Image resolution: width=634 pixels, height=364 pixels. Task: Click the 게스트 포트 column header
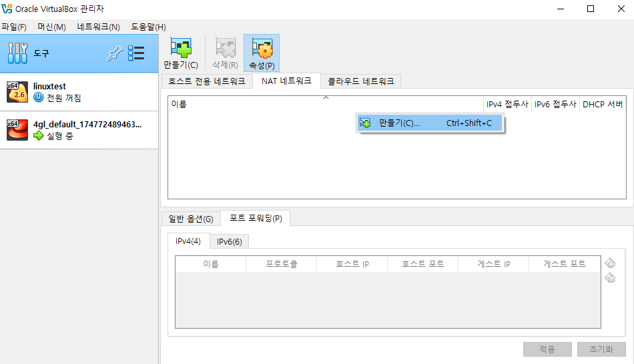(565, 264)
